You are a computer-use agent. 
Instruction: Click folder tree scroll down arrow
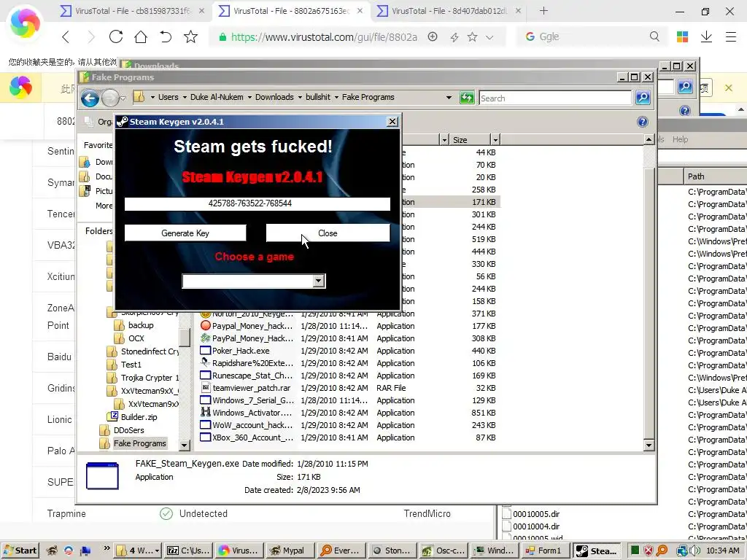185,446
